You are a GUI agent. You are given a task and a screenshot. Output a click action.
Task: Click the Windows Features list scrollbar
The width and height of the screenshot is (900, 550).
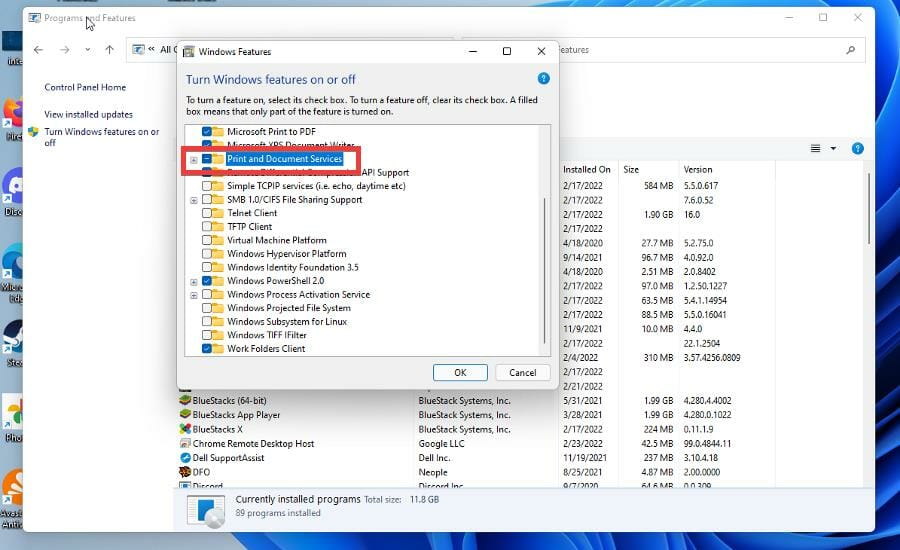pyautogui.click(x=544, y=270)
